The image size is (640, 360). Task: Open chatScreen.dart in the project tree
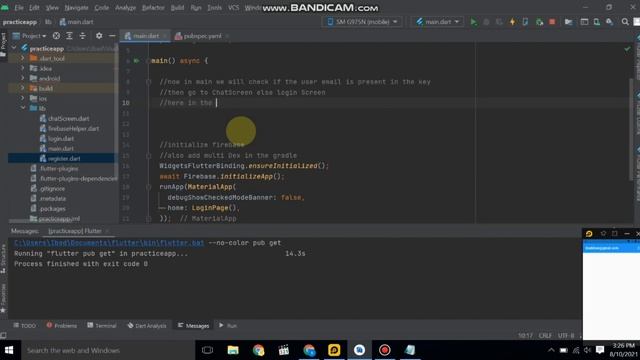(x=69, y=119)
